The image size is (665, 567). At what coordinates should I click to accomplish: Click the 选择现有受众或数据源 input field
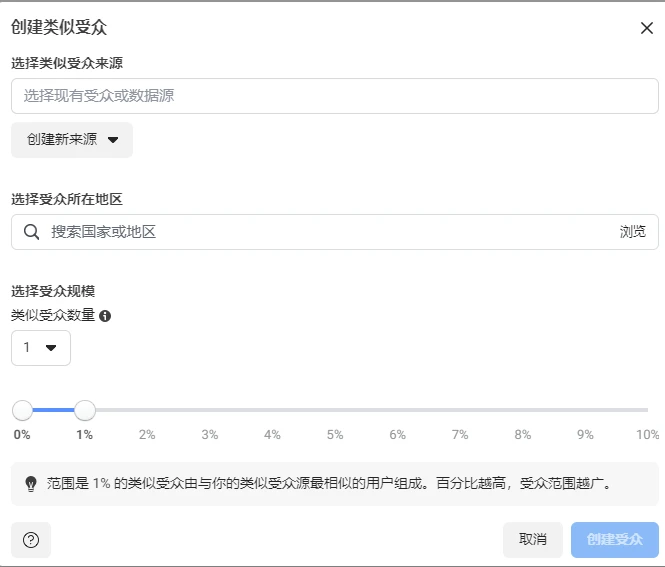pos(335,96)
